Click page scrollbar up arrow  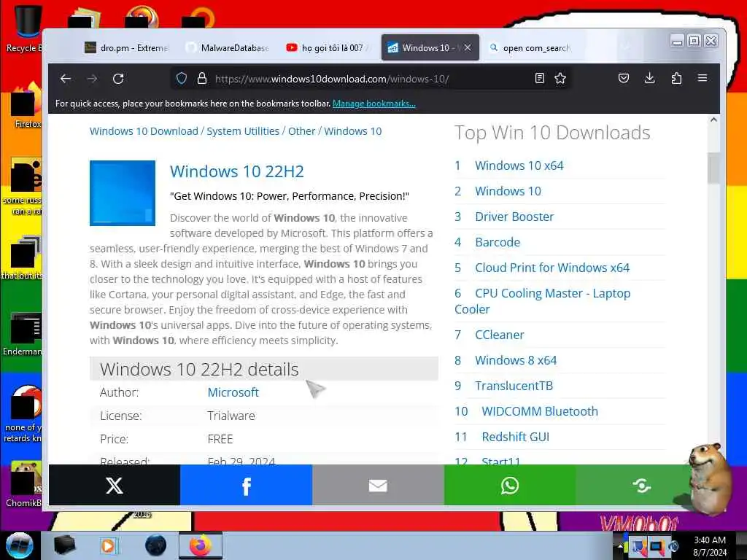coord(713,120)
